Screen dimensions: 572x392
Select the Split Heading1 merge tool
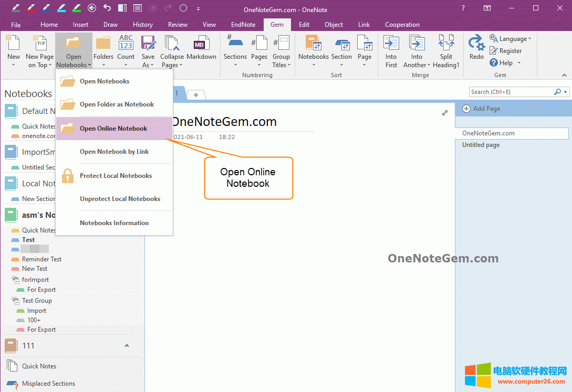446,50
